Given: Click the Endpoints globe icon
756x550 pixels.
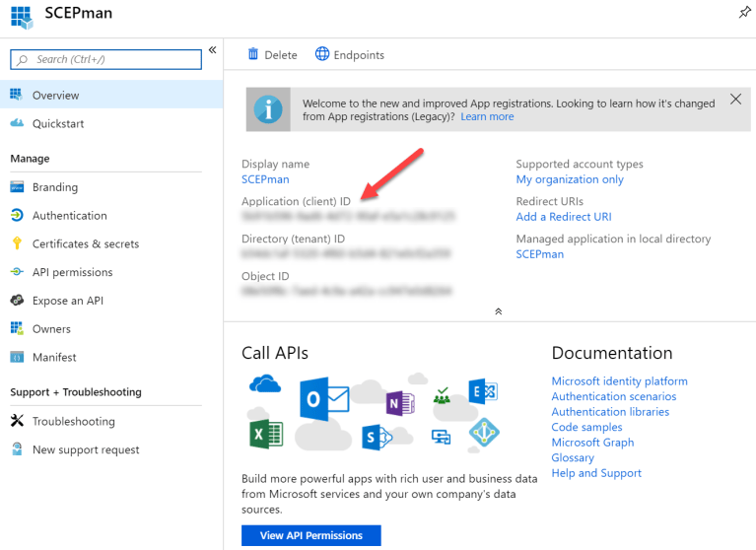Looking at the screenshot, I should click(x=322, y=54).
